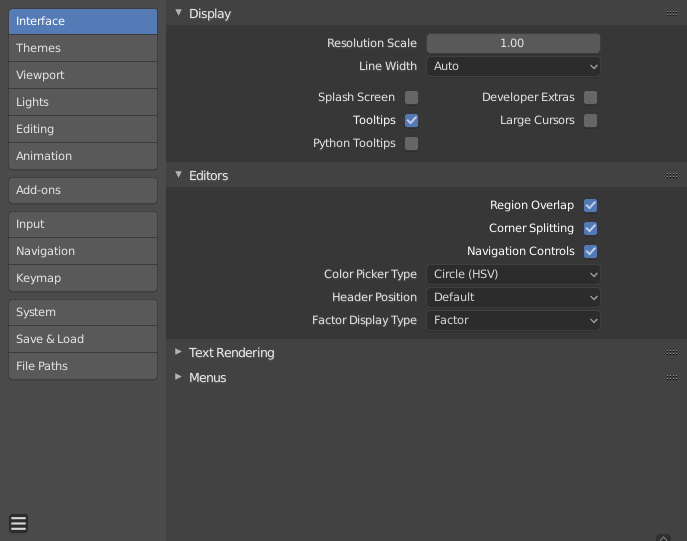Image resolution: width=687 pixels, height=541 pixels.
Task: Open the Editing preferences tab
Action: tap(83, 129)
